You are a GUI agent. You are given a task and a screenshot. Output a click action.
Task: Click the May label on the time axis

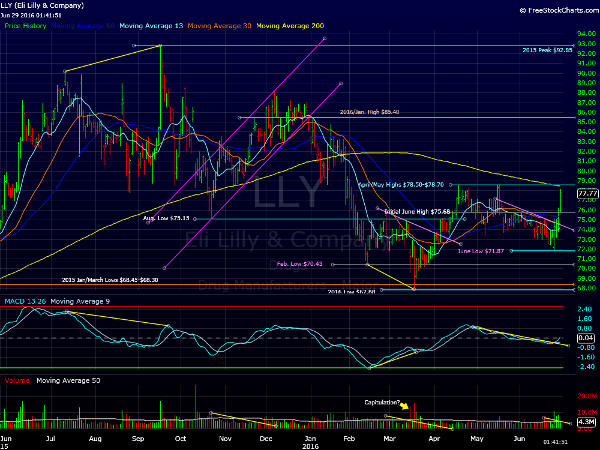[477, 439]
